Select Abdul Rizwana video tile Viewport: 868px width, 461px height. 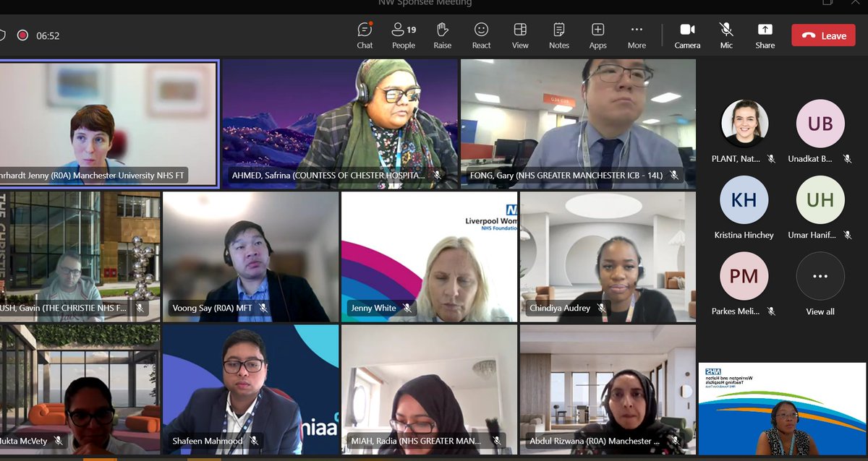coord(608,389)
